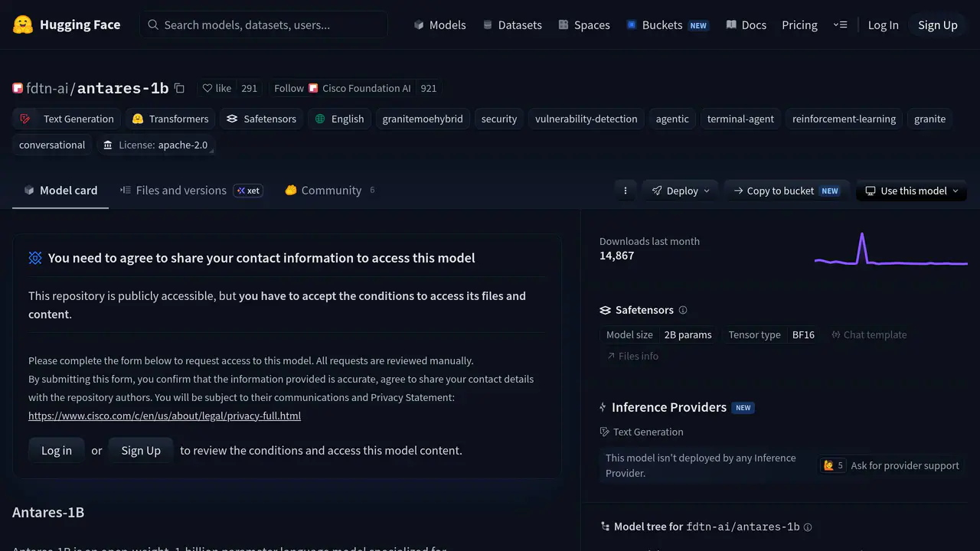Screen dimensions: 980x551
Task: Click the Antares-1B heading
Action: coord(48,512)
